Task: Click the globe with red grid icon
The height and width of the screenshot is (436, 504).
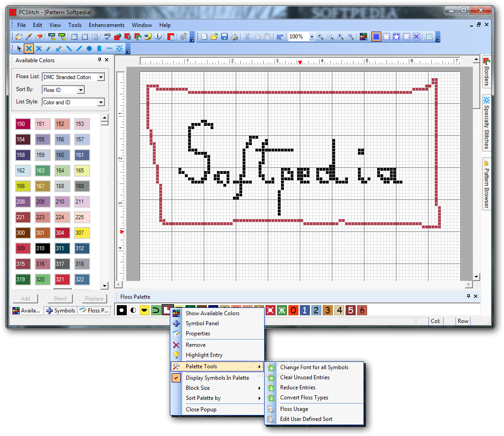Action: (118, 37)
